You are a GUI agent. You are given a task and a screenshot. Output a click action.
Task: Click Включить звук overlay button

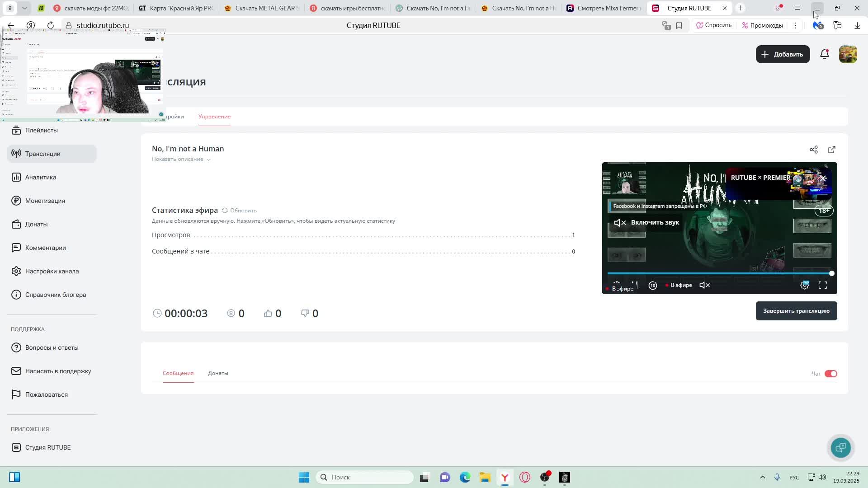[x=646, y=222]
